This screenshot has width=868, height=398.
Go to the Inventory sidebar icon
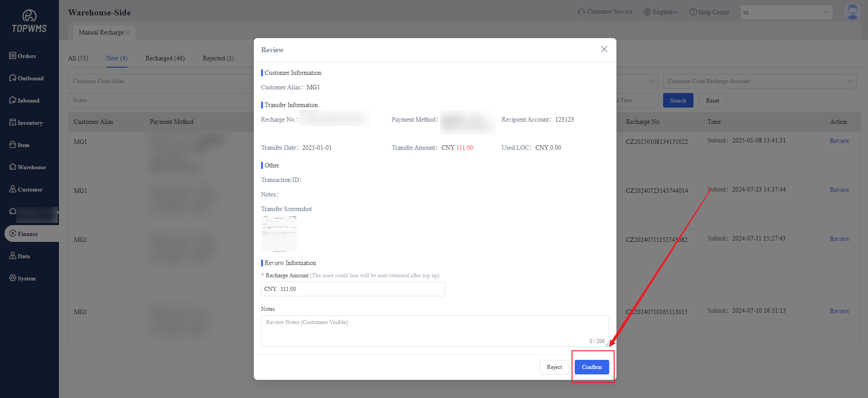pos(13,123)
